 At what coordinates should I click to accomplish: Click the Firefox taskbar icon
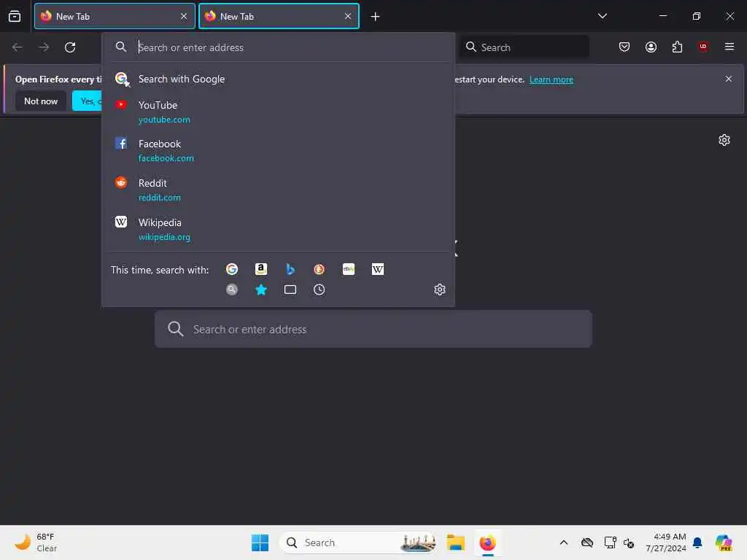point(488,542)
